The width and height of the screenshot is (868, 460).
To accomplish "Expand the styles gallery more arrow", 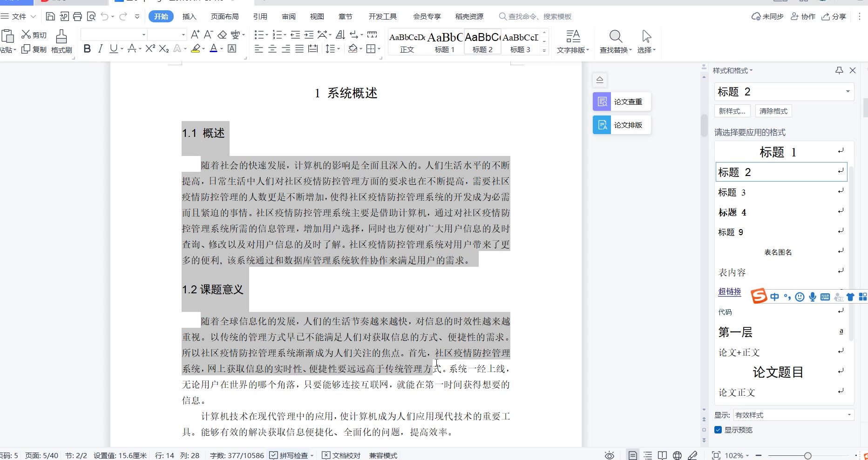I will (544, 50).
